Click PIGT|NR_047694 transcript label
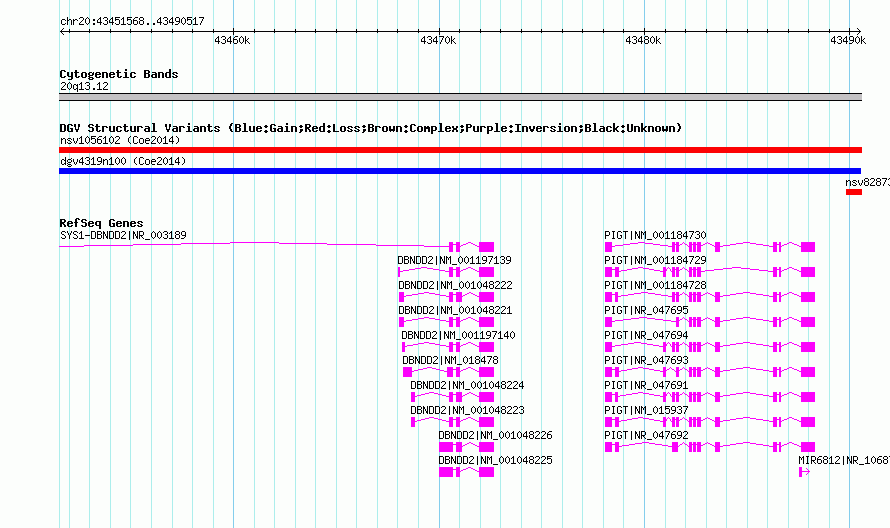 (x=646, y=335)
